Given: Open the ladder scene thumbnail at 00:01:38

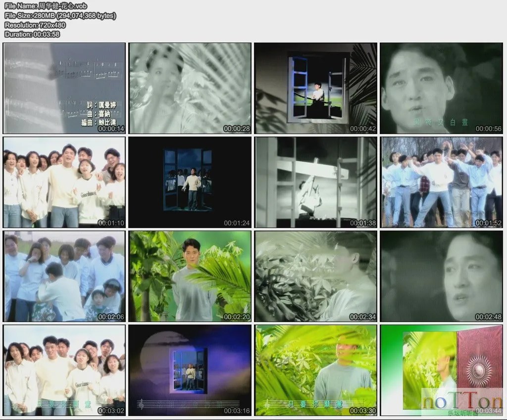Looking at the screenshot, I should pyautogui.click(x=316, y=182).
